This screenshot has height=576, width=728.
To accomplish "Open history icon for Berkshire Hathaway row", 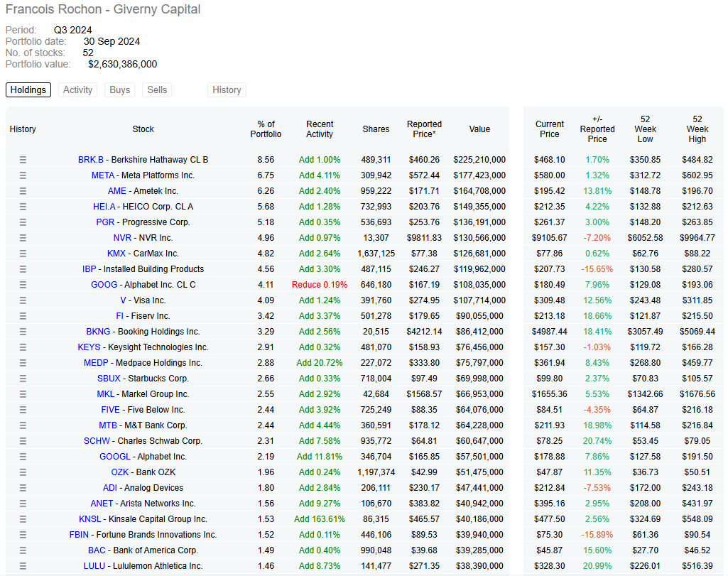I will [x=23, y=160].
